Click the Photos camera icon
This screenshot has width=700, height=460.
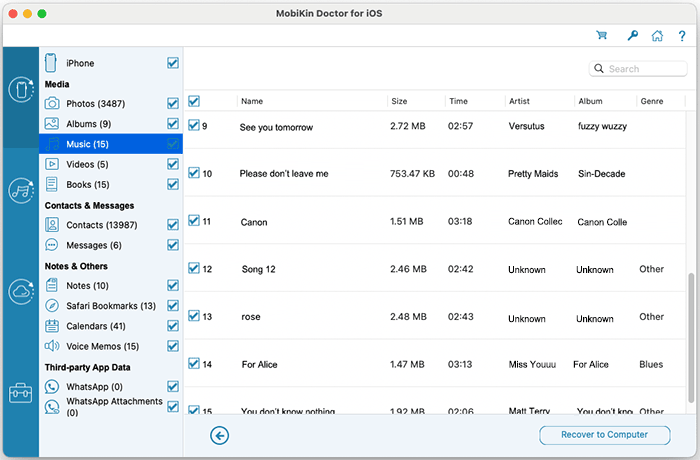coord(52,104)
